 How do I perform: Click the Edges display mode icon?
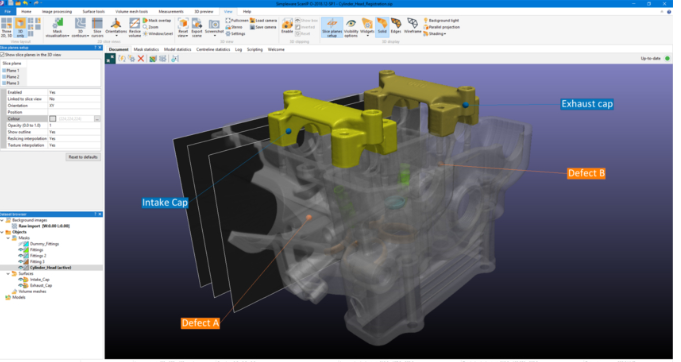pos(396,26)
